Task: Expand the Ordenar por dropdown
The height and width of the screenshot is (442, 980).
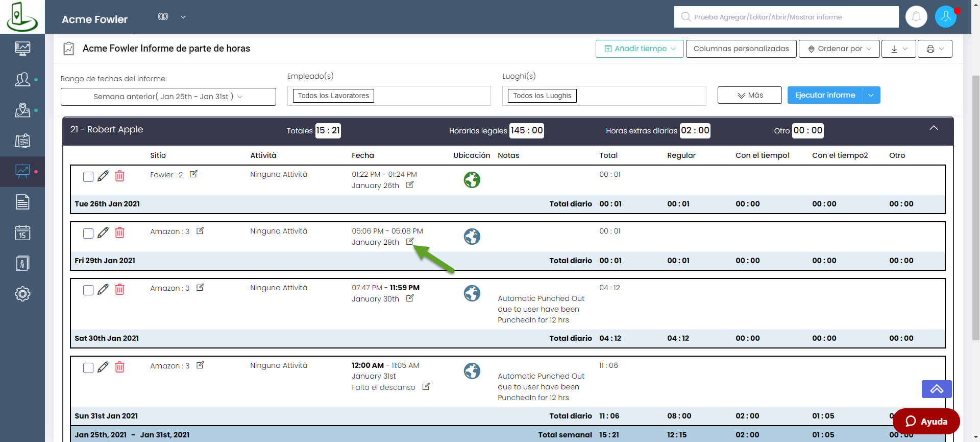Action: [839, 49]
